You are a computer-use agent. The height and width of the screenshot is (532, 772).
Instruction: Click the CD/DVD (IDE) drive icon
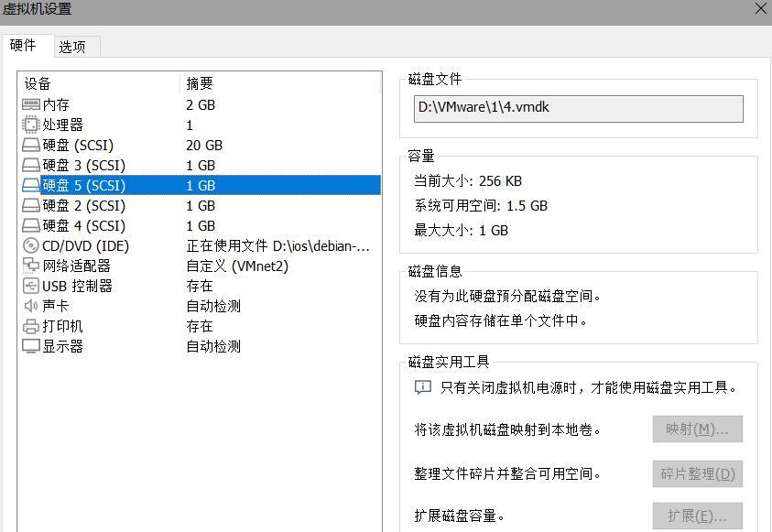point(30,245)
